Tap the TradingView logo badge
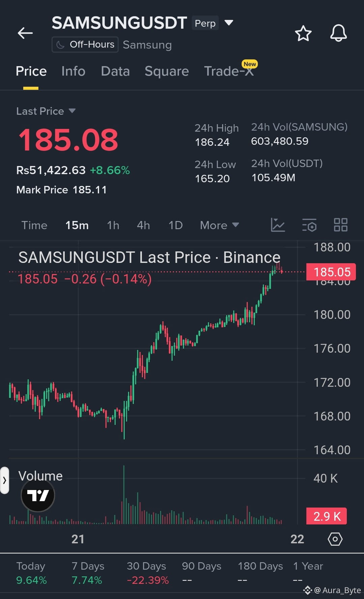 pyautogui.click(x=38, y=495)
